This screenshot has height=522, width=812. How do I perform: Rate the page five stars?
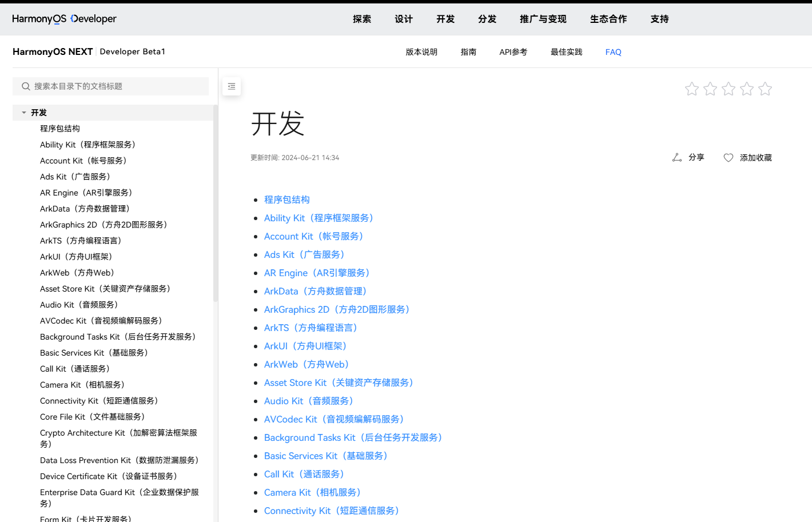[765, 89]
